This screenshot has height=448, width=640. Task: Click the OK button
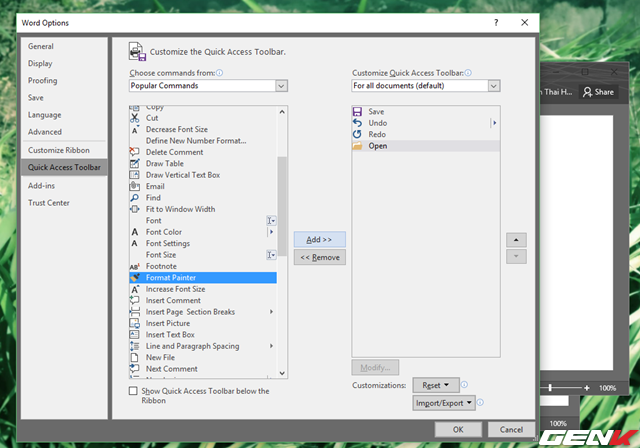(458, 430)
